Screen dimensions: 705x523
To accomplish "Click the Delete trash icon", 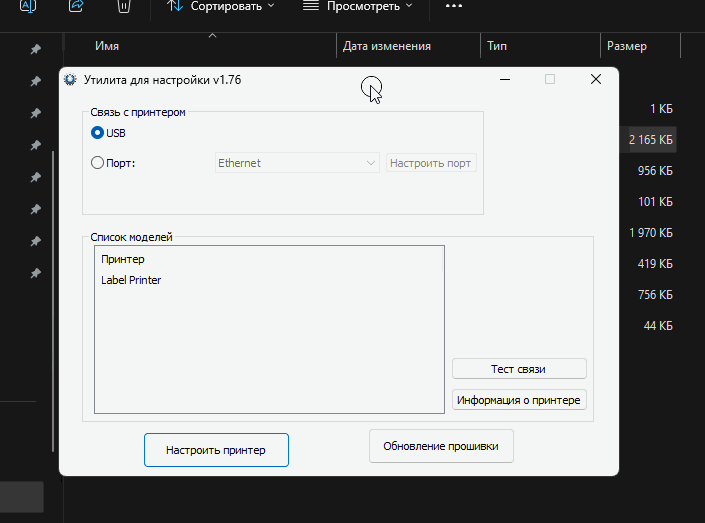I will pyautogui.click(x=123, y=5).
